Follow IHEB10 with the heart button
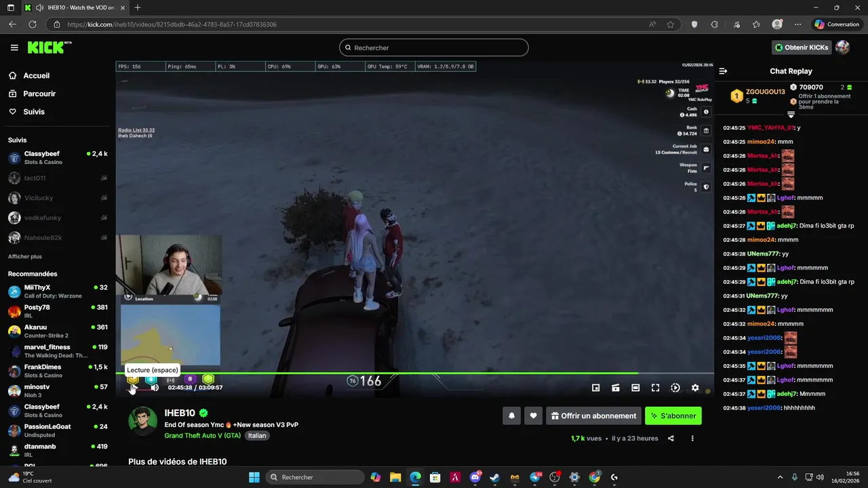The height and width of the screenshot is (488, 868). tap(534, 416)
